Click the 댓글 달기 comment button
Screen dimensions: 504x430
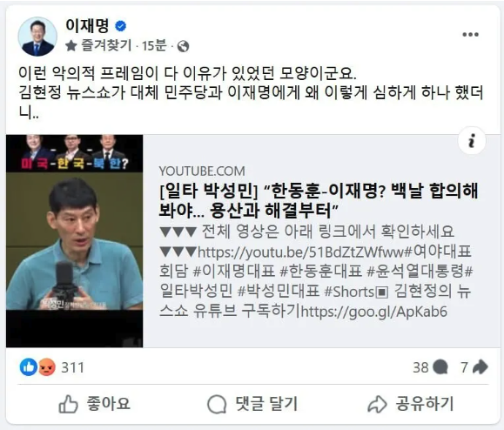[252, 404]
